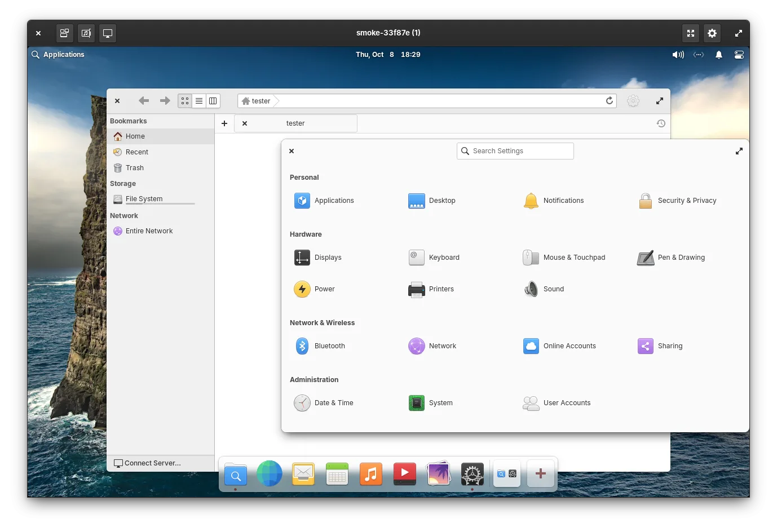Open the Desktop settings pane
This screenshot has width=777, height=532.
432,201
